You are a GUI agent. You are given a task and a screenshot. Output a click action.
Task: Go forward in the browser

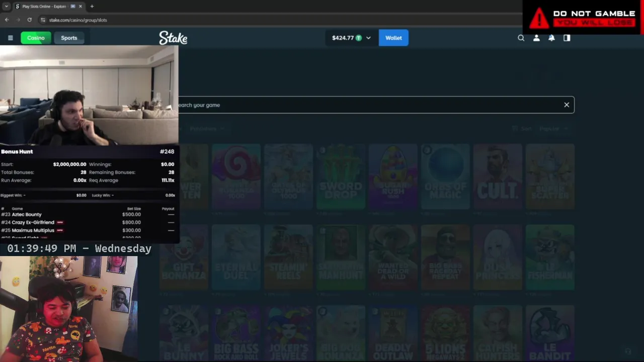point(18,20)
